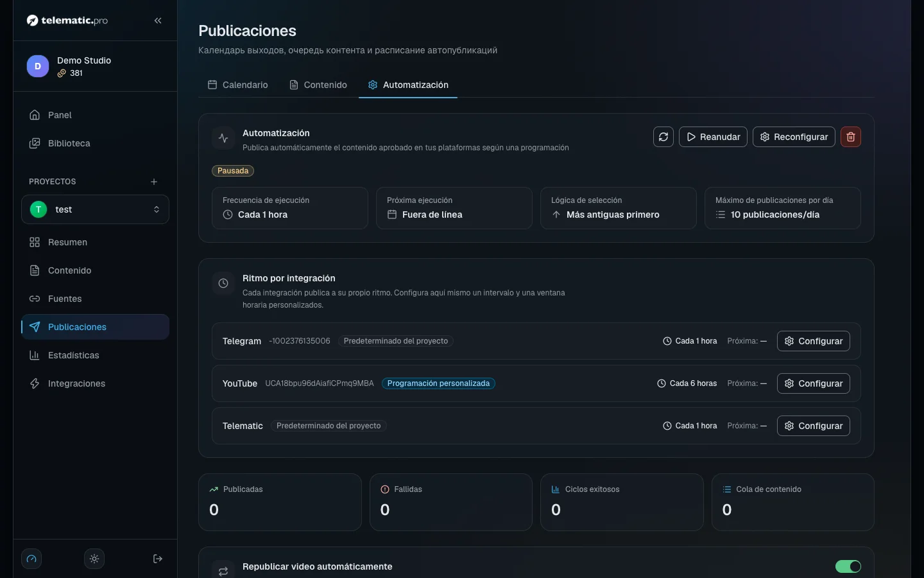Click the Telegram ID -1002376135006
Viewport: 924px width, 578px height.
coord(300,341)
